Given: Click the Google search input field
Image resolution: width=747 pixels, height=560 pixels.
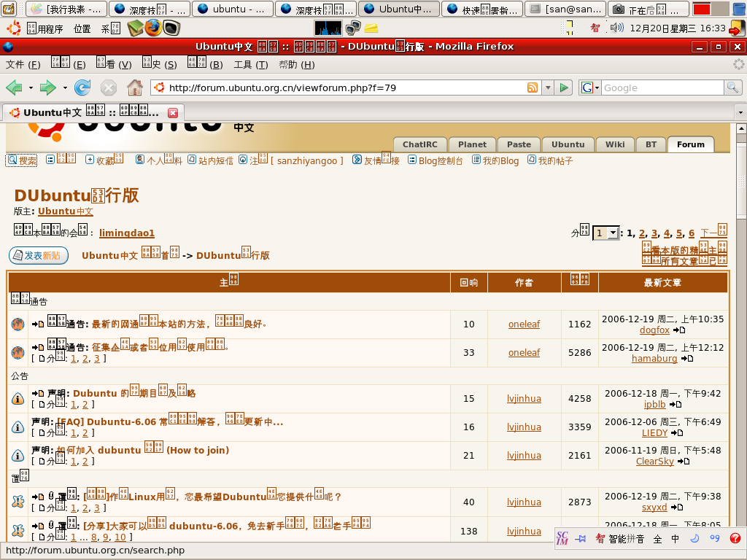Looking at the screenshot, I should coord(662,87).
